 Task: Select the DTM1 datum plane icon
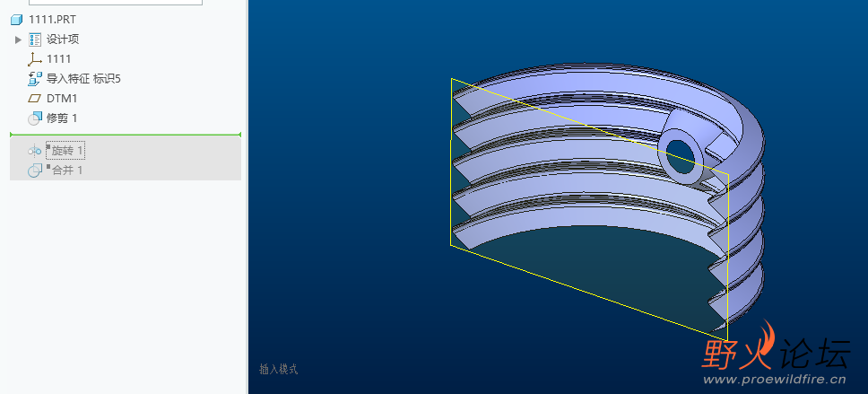[35, 99]
